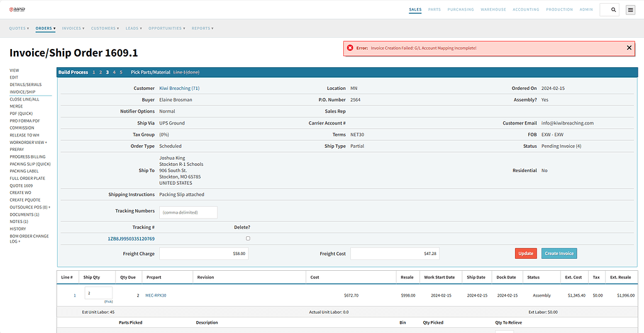Click the Freight Charge input field
Image resolution: width=644 pixels, height=333 pixels.
(x=204, y=253)
